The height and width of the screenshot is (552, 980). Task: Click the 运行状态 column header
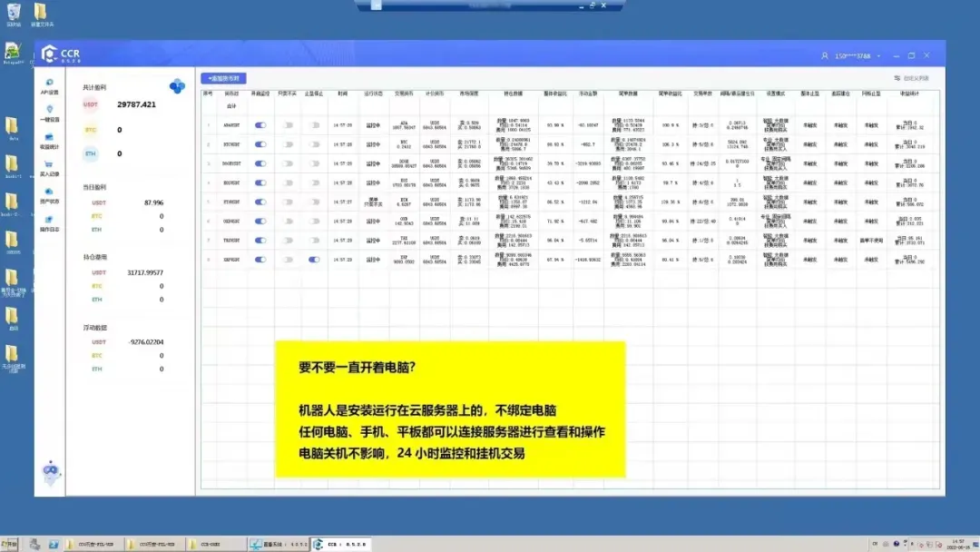click(x=373, y=94)
